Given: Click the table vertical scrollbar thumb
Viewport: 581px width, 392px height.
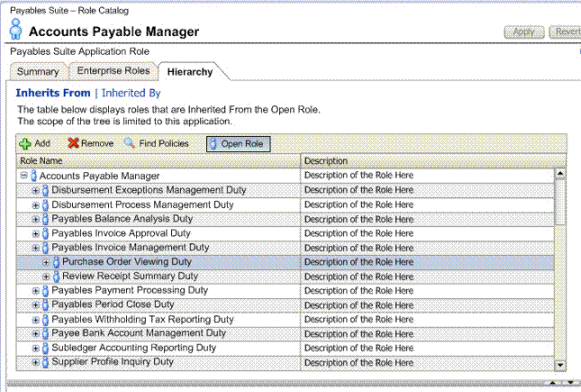Looking at the screenshot, I should pos(560,202).
